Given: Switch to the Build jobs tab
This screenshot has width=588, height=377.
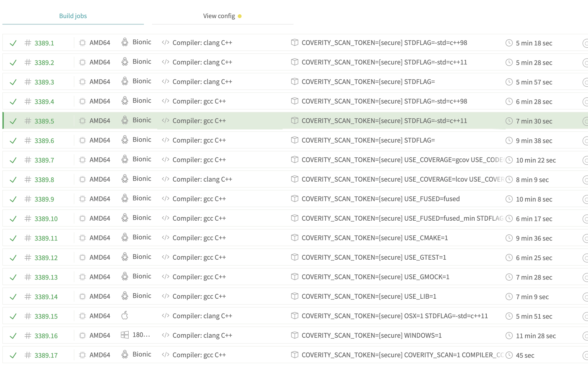Looking at the screenshot, I should click(73, 16).
